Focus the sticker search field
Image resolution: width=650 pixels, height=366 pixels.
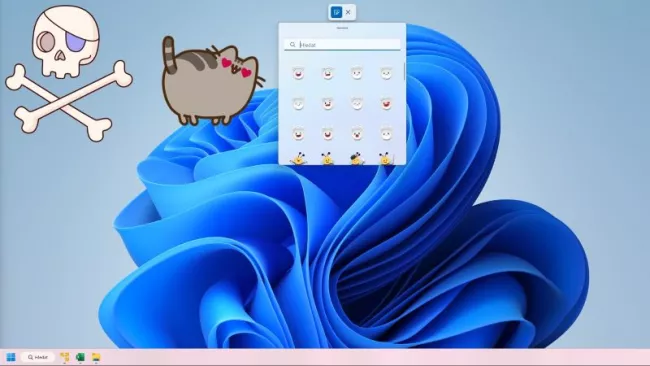342,44
